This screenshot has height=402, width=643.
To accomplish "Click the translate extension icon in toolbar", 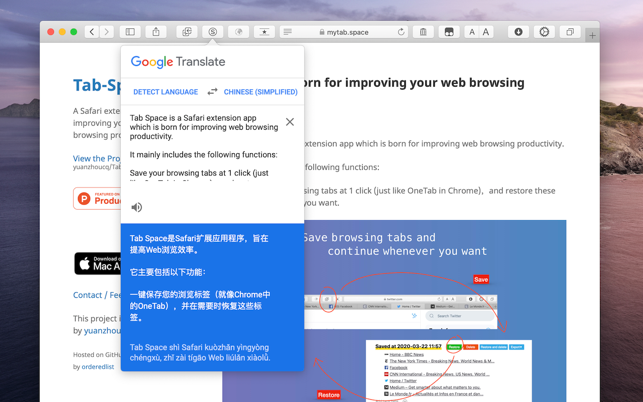I will [x=212, y=32].
